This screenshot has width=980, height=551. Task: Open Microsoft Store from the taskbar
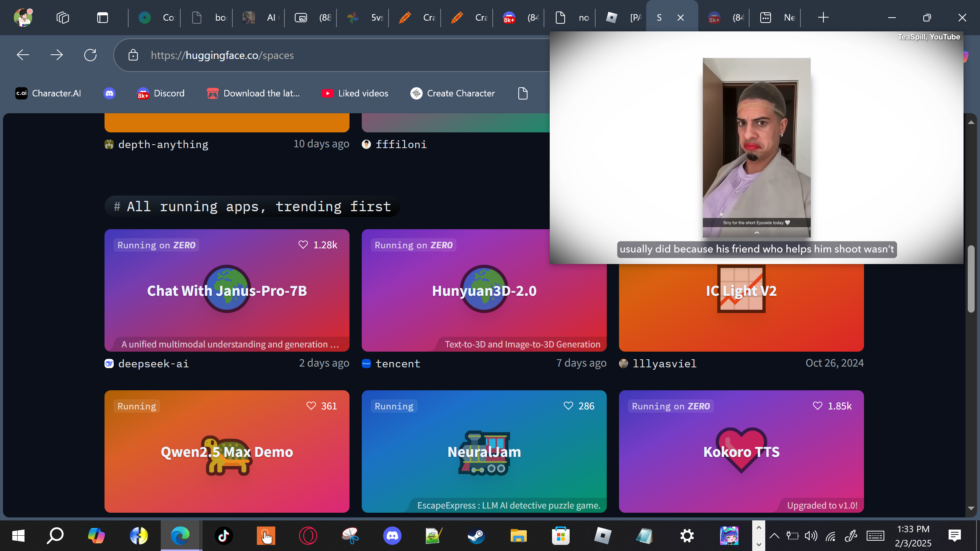[x=560, y=536]
